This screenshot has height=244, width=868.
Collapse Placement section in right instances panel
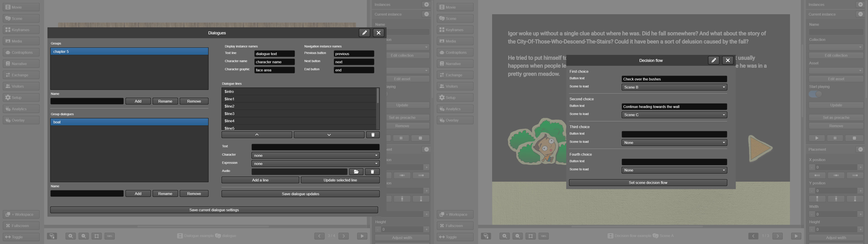coord(860,149)
